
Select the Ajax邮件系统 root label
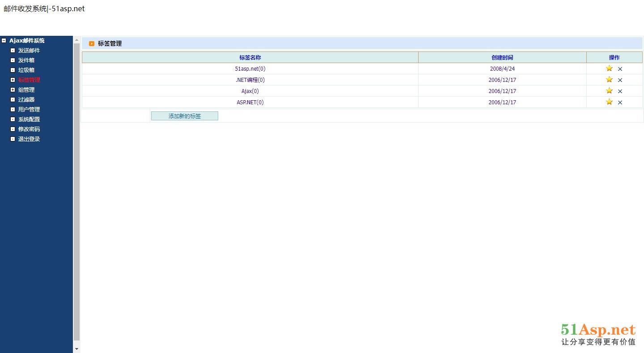27,41
